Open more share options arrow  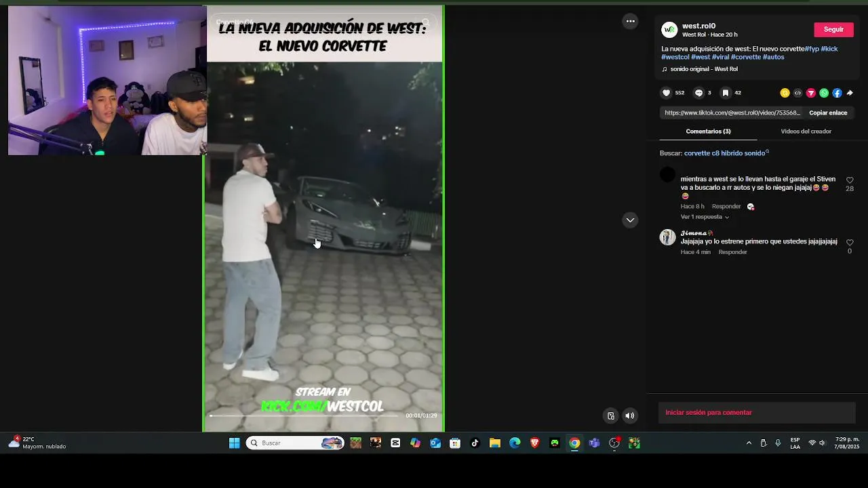[850, 93]
